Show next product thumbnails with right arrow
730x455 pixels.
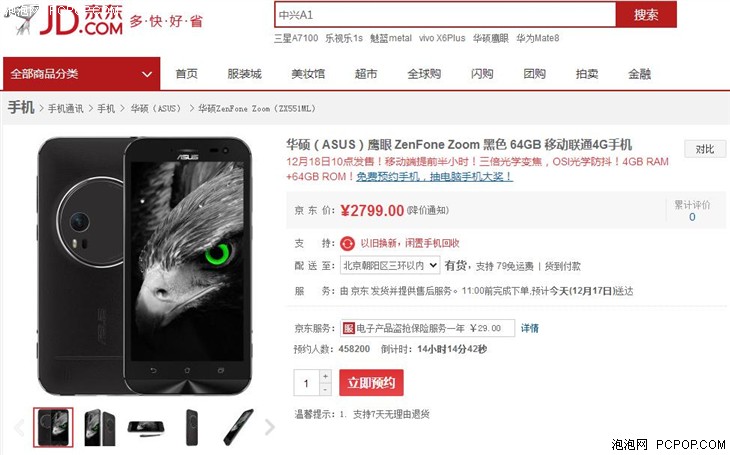[270, 427]
